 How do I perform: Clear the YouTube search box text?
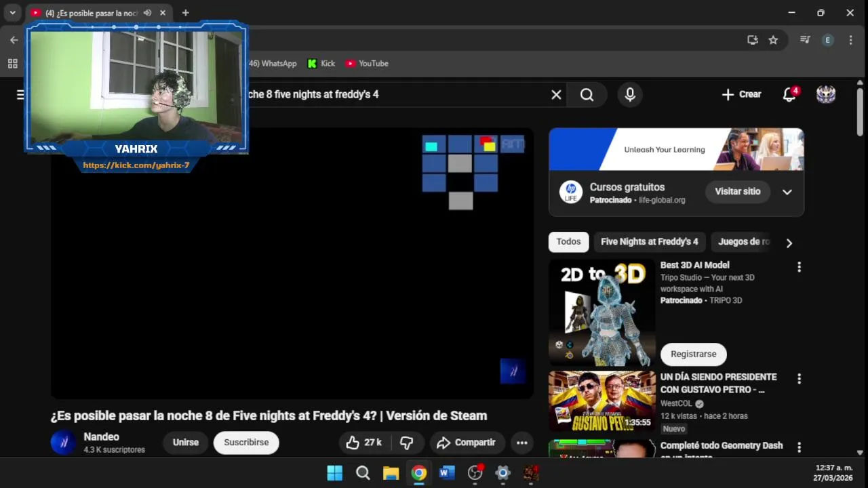[556, 95]
